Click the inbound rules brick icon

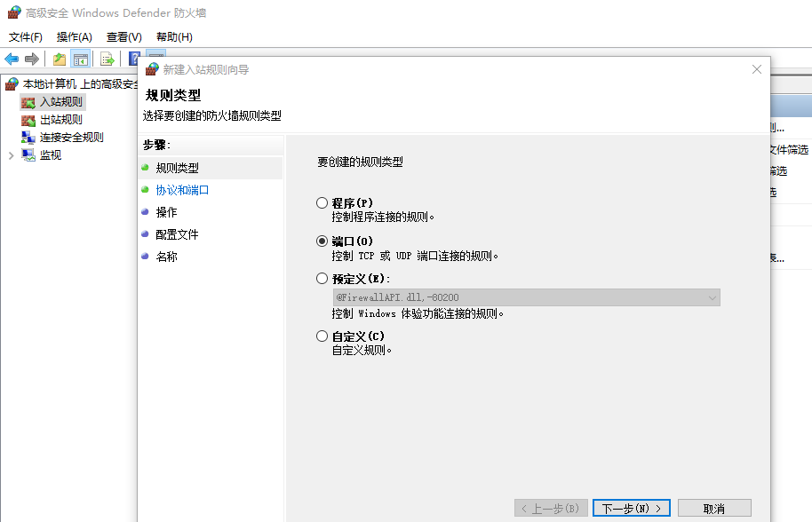tap(28, 102)
